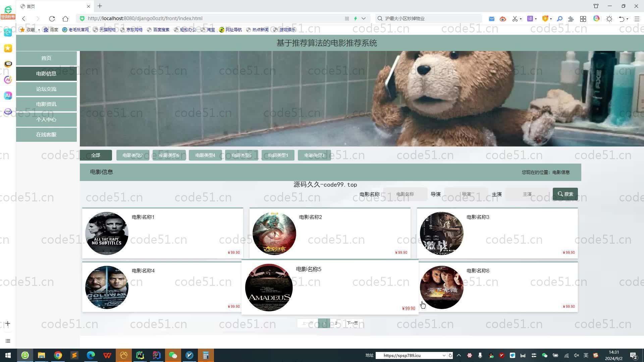Open calculator app from taskbar
Image resolution: width=644 pixels, height=362 pixels.
(206, 355)
